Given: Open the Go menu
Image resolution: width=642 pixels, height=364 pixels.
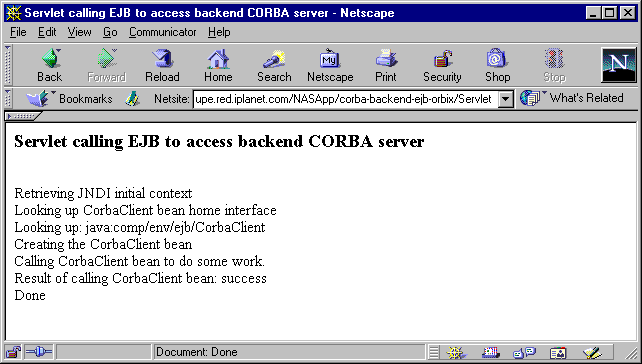Looking at the screenshot, I should [x=110, y=32].
